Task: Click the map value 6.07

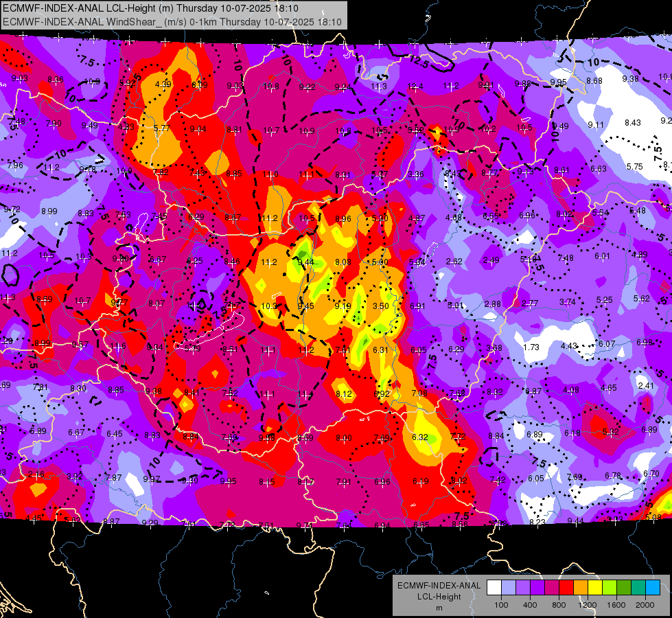Action: coord(606,343)
